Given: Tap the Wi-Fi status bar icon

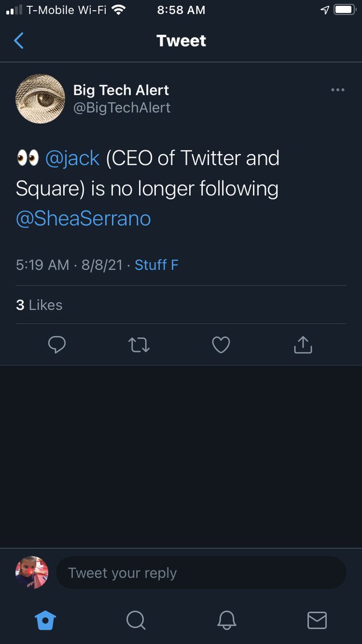Looking at the screenshot, I should [x=119, y=10].
